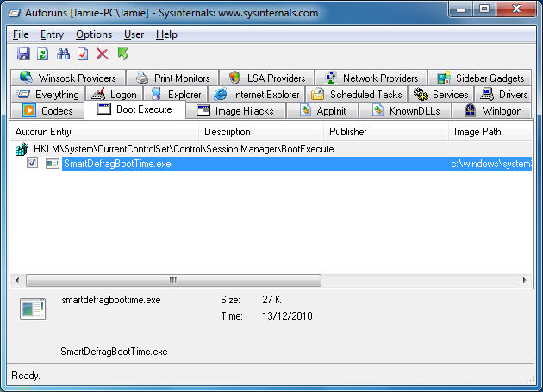Switch to the KnownDLLs tab
Viewport: 543px width, 392px height.
tap(405, 111)
